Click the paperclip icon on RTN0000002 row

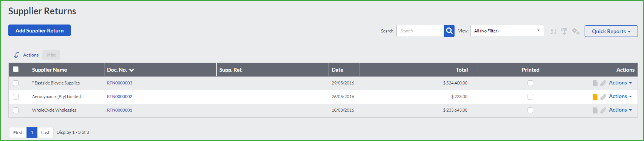603,97
